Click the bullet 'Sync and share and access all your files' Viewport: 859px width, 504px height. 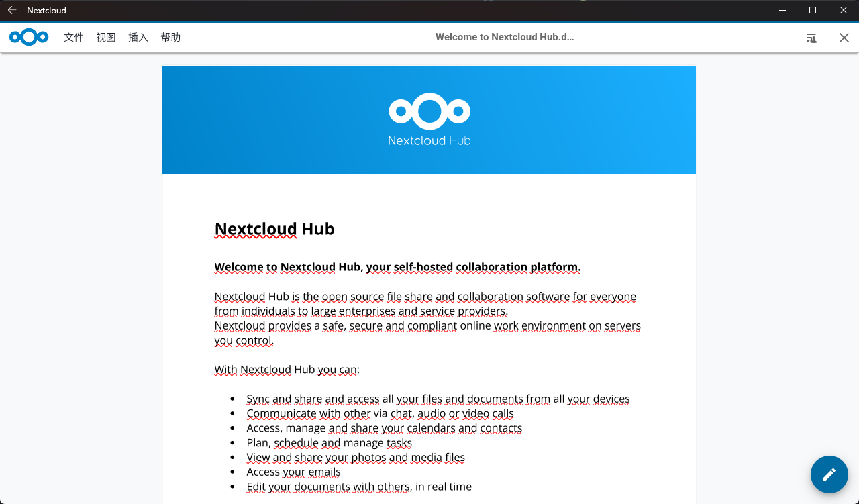tap(438, 399)
